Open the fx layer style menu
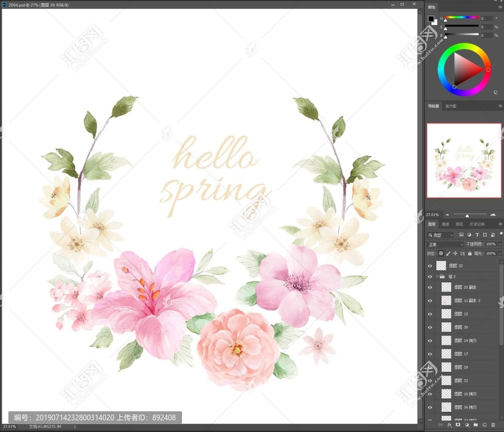The height and width of the screenshot is (432, 504). 449,425
